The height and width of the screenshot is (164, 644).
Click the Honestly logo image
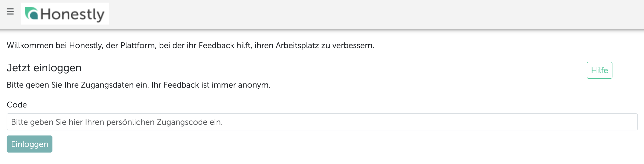click(x=65, y=14)
